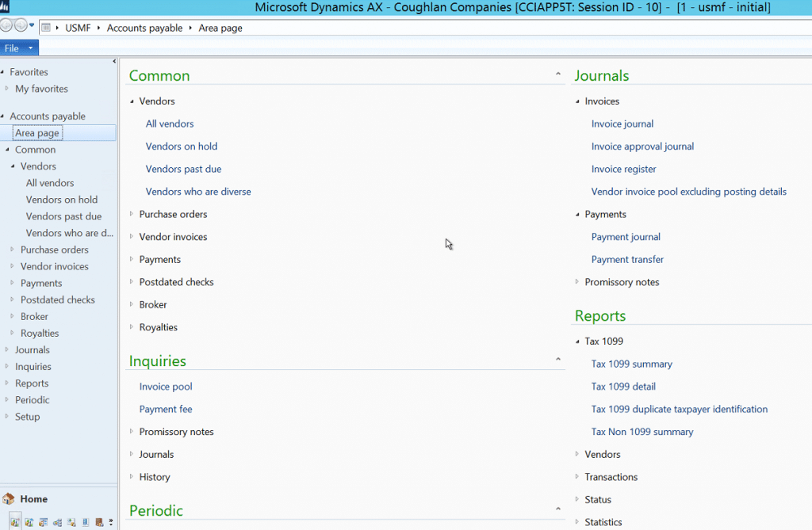Screen dimensions: 812x530
Task: Open the Tax Non 1099 summary report
Action: 642,432
